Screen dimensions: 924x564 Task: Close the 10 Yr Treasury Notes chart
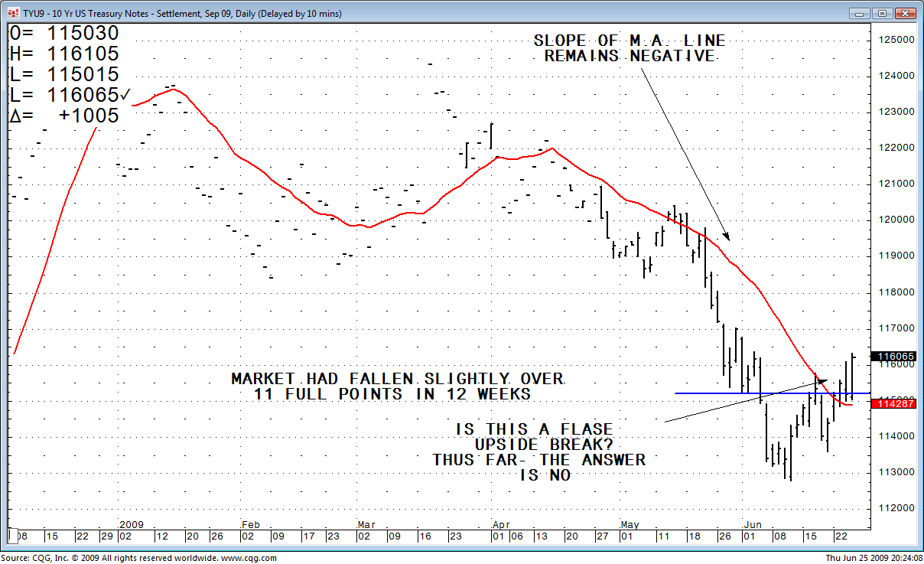point(906,14)
